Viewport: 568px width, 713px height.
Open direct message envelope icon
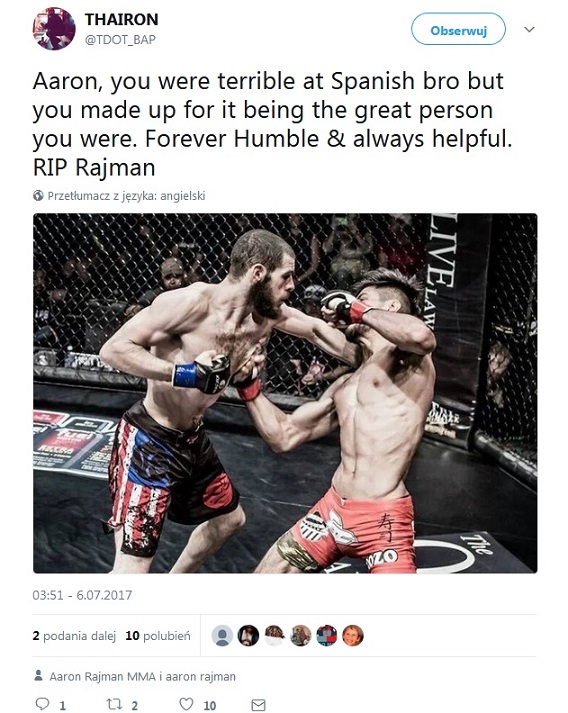click(x=258, y=704)
